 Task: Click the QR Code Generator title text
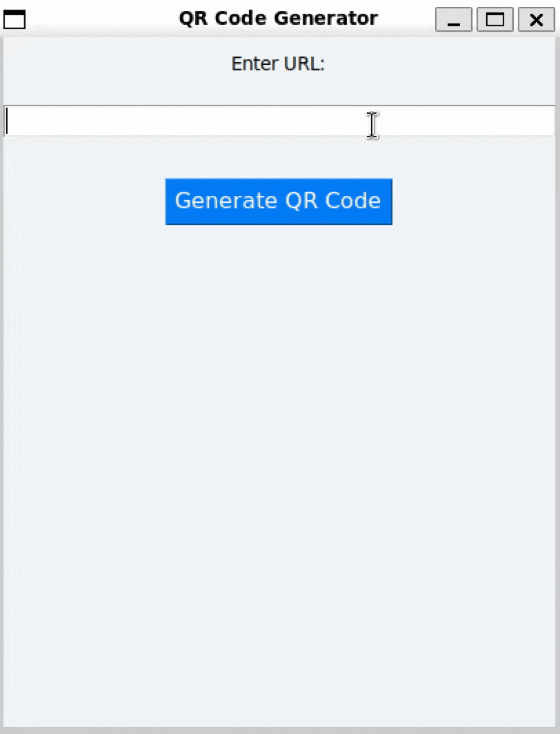click(277, 18)
